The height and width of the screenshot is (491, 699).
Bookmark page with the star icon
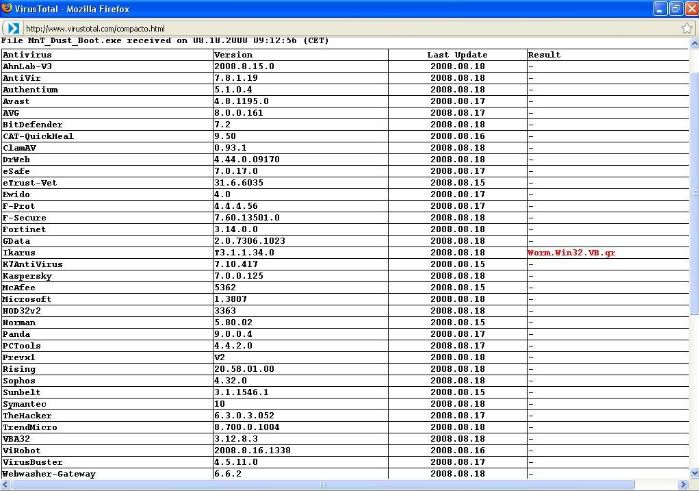[x=687, y=28]
